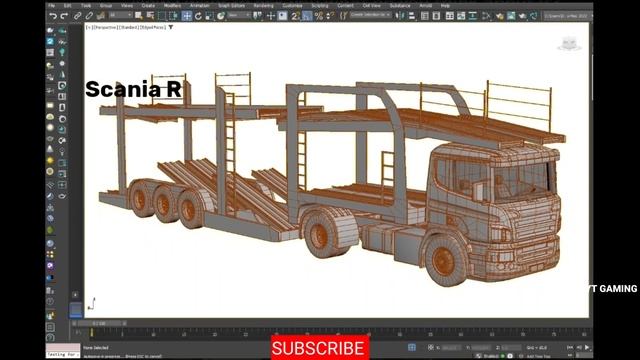Select the Select and Link tool
The height and width of the screenshot is (360, 640).
pos(78,16)
